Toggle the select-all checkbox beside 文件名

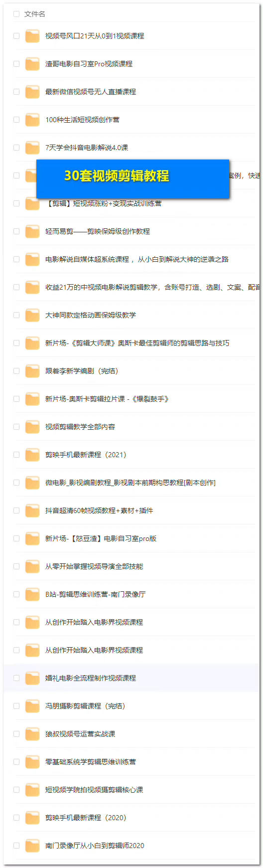coord(16,14)
